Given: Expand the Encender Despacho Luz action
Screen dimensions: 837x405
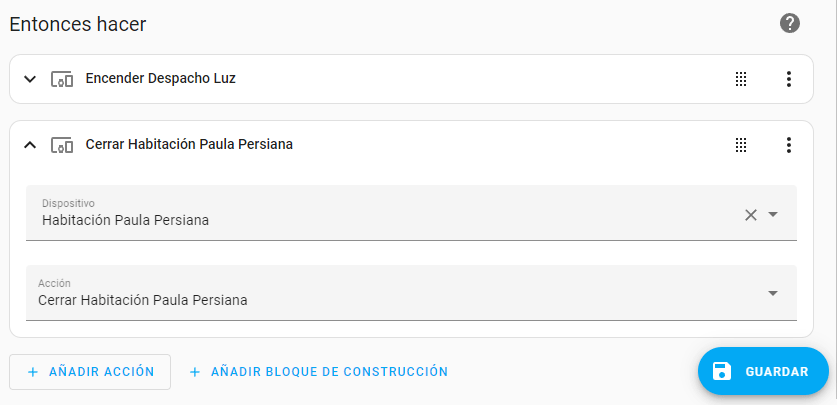Looking at the screenshot, I should [x=30, y=79].
